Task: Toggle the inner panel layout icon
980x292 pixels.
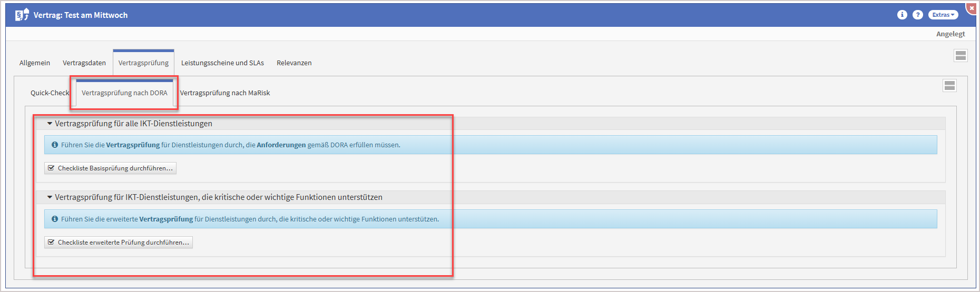Action: [x=949, y=85]
